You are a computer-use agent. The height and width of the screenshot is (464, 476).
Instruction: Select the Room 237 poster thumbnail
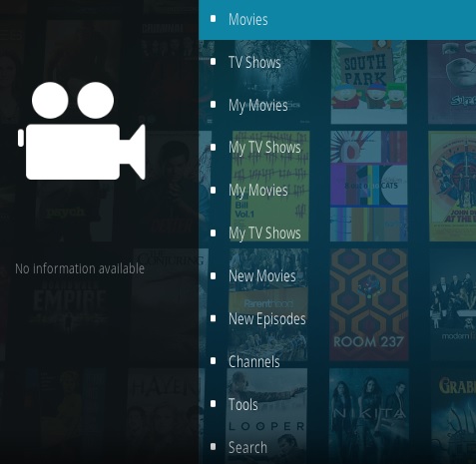[368, 304]
